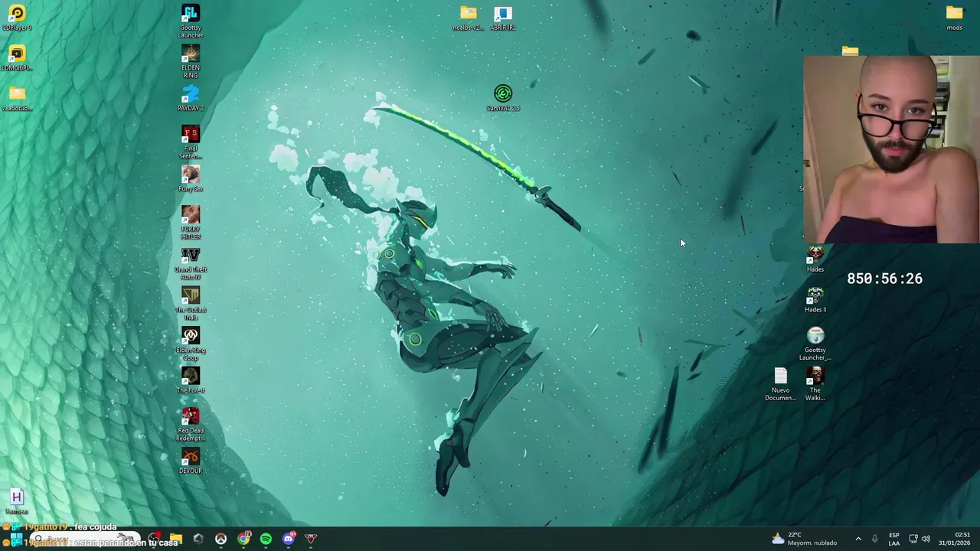980x551 pixels.
Task: Select the Hammer desktop icon labeled H
Action: pyautogui.click(x=17, y=502)
